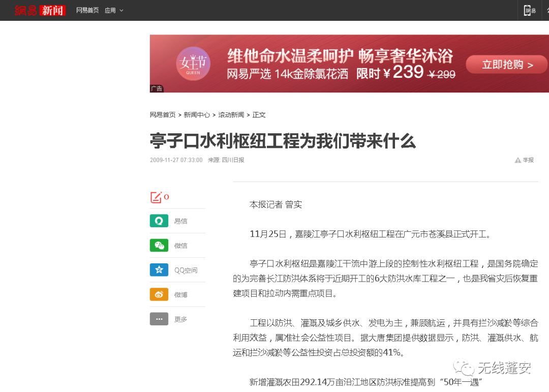Navigate to 滚动新闻 breadcrumb
Screen dimensions: 549x392
click(231, 115)
